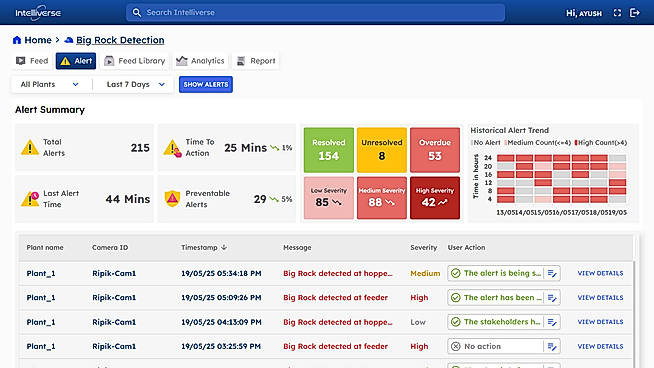Expand the All Plants dropdown
The image size is (654, 368).
pyautogui.click(x=50, y=84)
